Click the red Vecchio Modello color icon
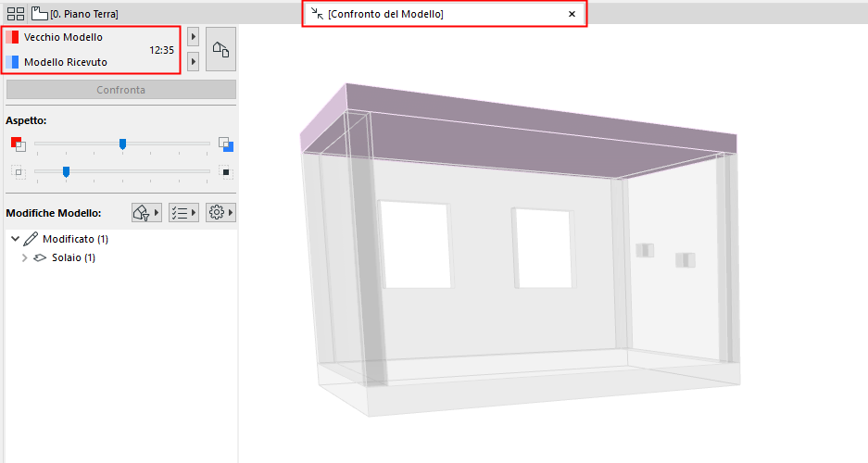Viewport: 868px width, 463px height. click(12, 37)
